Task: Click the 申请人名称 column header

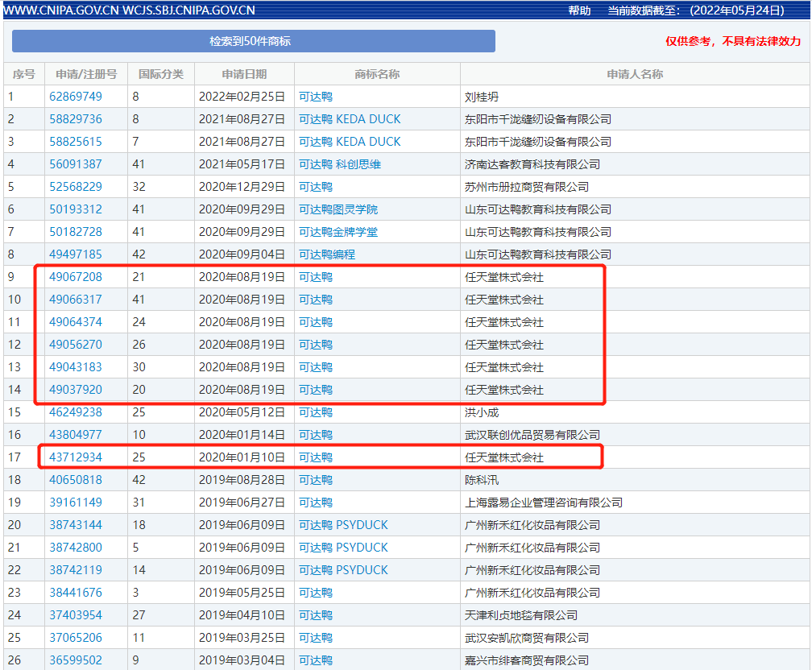Action: (x=635, y=74)
